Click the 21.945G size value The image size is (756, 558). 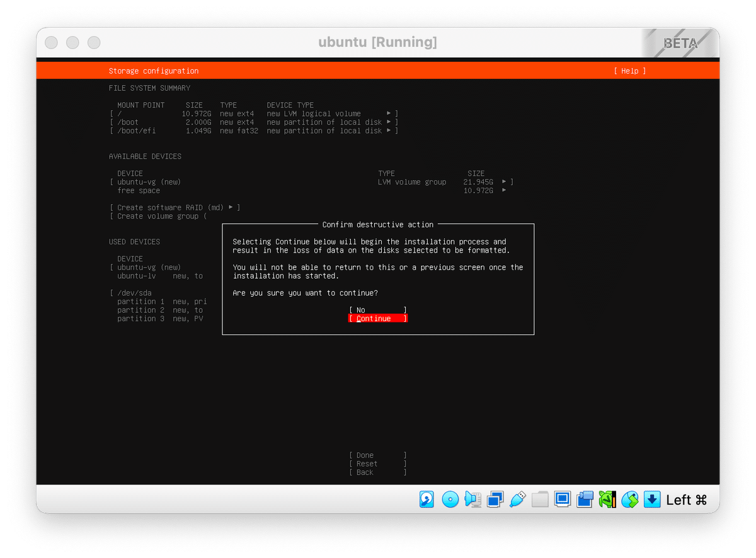(x=478, y=182)
